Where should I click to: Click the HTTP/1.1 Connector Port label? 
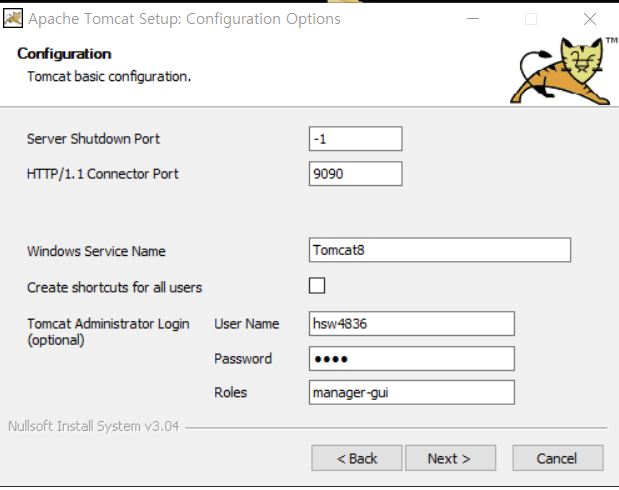103,174
